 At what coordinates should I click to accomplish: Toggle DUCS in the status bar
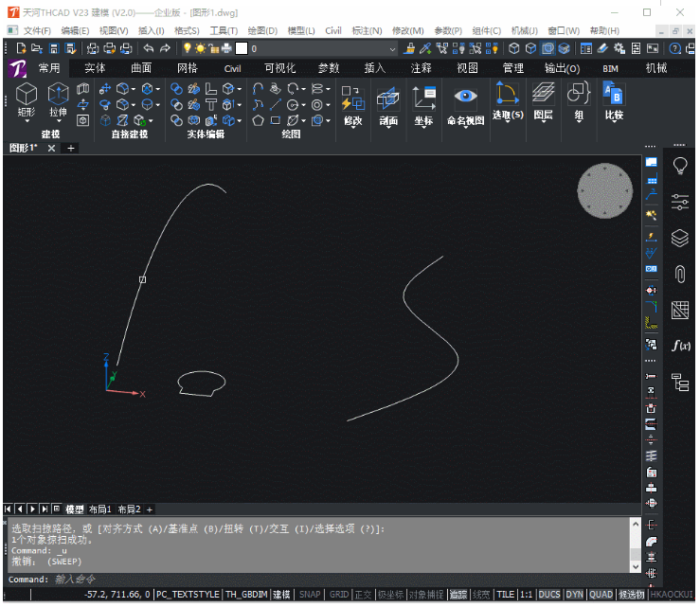(549, 595)
